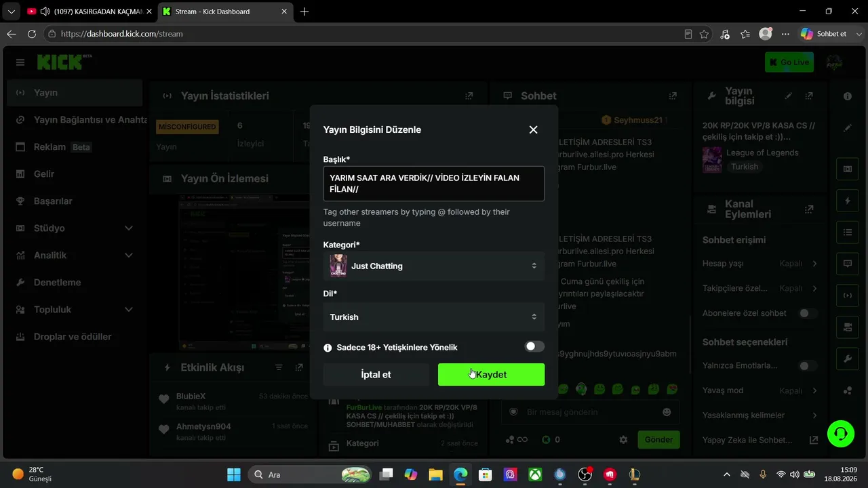Click the lightning bolt icon in right rail
This screenshot has width=868, height=488.
point(848,201)
